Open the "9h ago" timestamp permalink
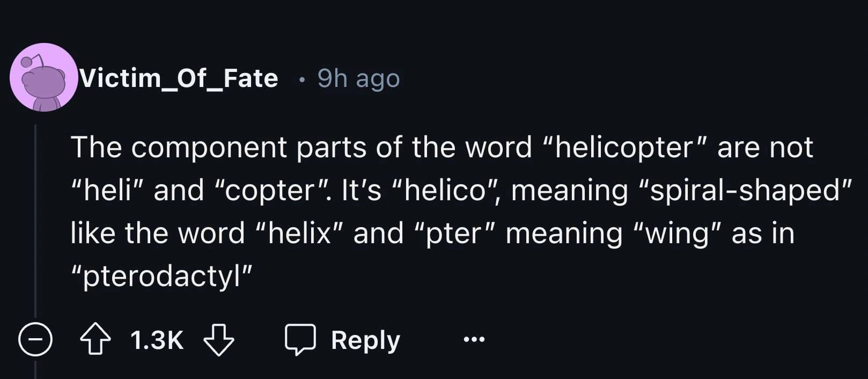 click(x=358, y=78)
